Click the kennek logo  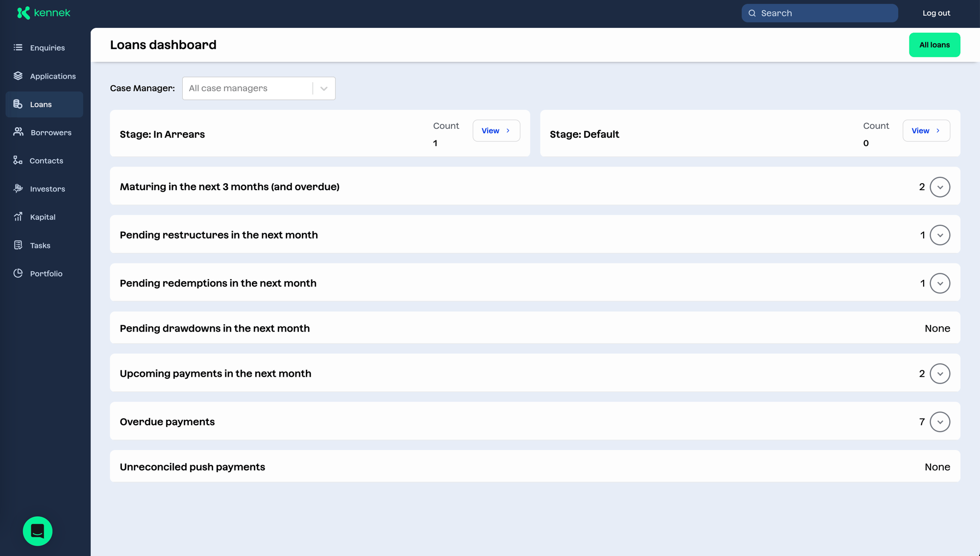tap(44, 13)
